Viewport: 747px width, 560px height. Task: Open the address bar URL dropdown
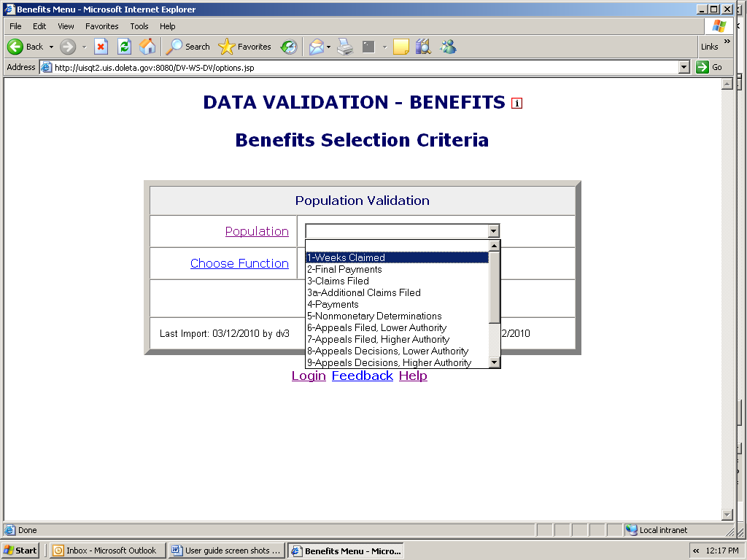(684, 67)
